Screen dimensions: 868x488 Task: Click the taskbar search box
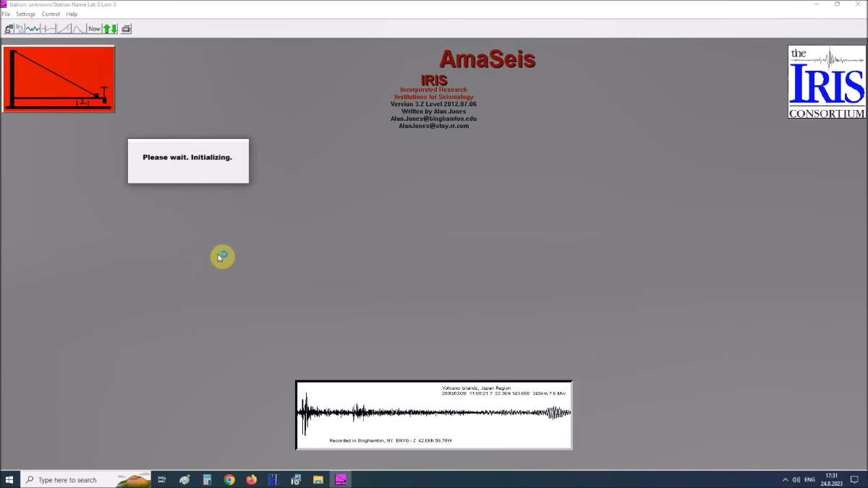coord(86,479)
